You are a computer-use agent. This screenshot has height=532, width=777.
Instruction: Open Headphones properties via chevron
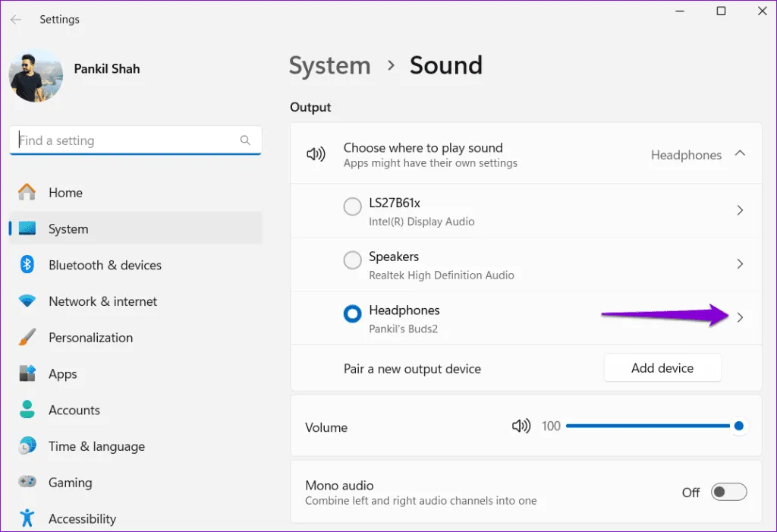(x=740, y=318)
